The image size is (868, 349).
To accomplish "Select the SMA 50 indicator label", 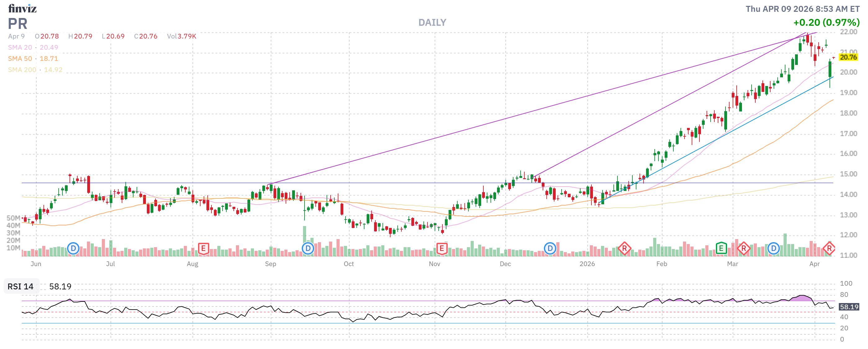I will pyautogui.click(x=20, y=59).
